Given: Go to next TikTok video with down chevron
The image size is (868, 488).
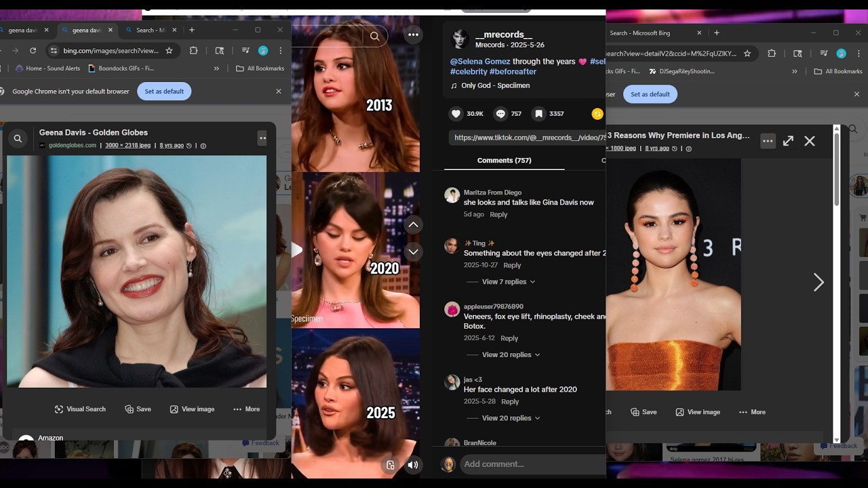Looking at the screenshot, I should pos(413,251).
